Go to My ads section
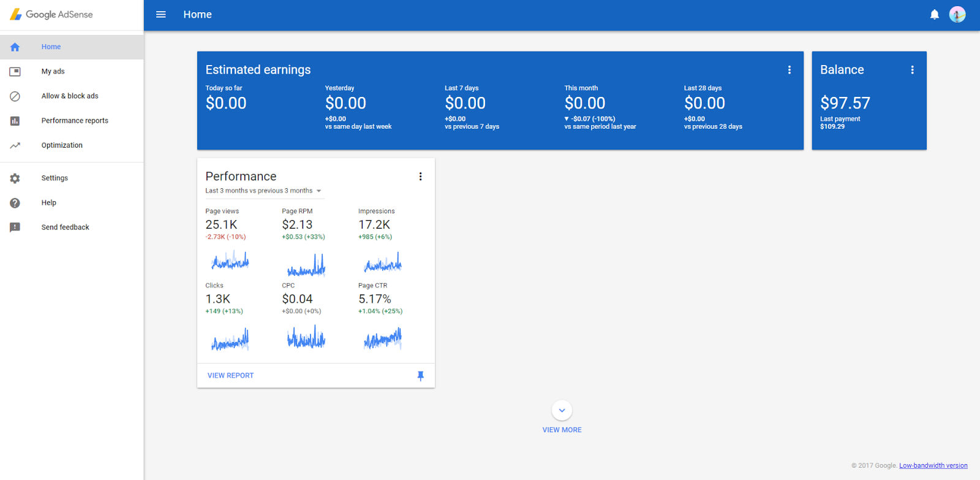 pos(53,72)
